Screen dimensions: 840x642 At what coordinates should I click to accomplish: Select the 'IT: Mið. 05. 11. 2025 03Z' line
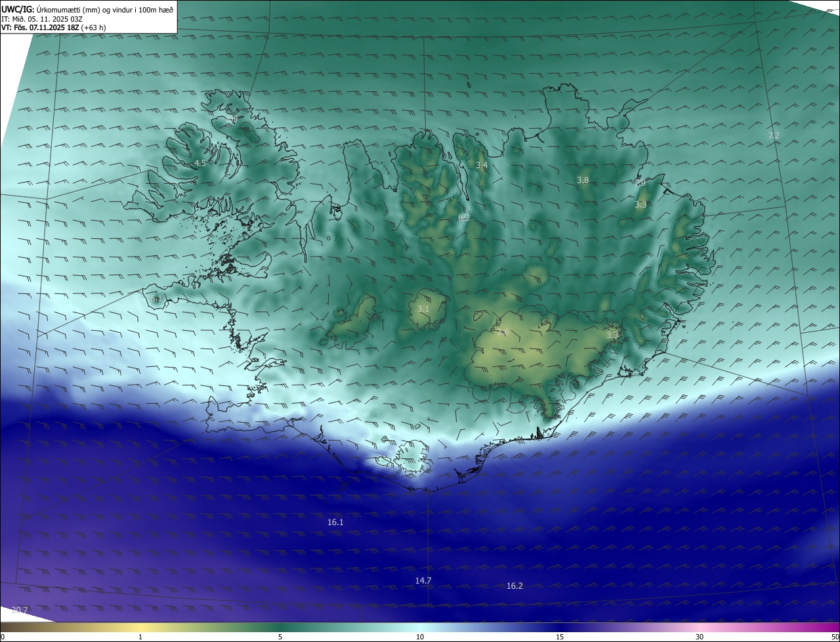[x=42, y=18]
